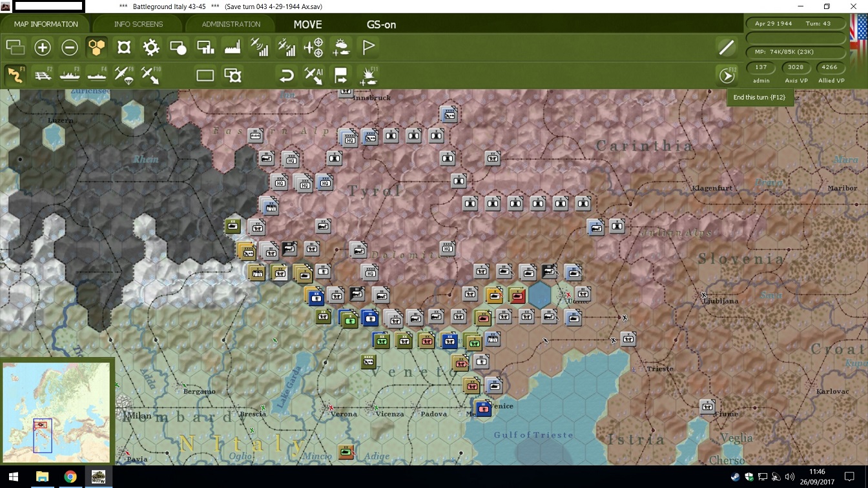Open File Explorer from taskbar
868x488 pixels.
click(x=42, y=477)
